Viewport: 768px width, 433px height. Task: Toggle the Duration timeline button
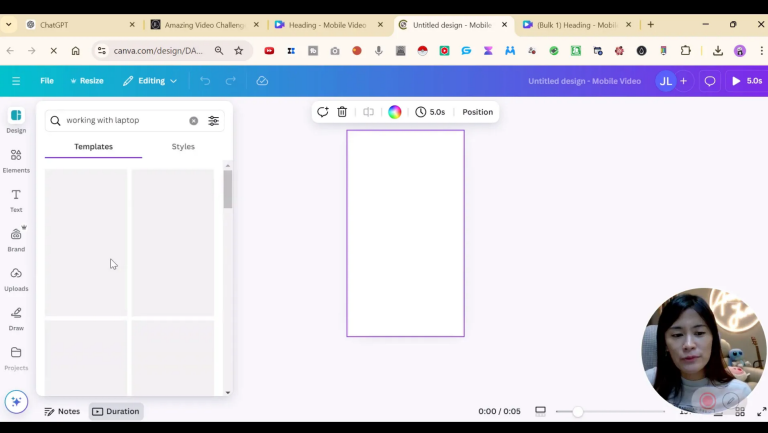[116, 411]
